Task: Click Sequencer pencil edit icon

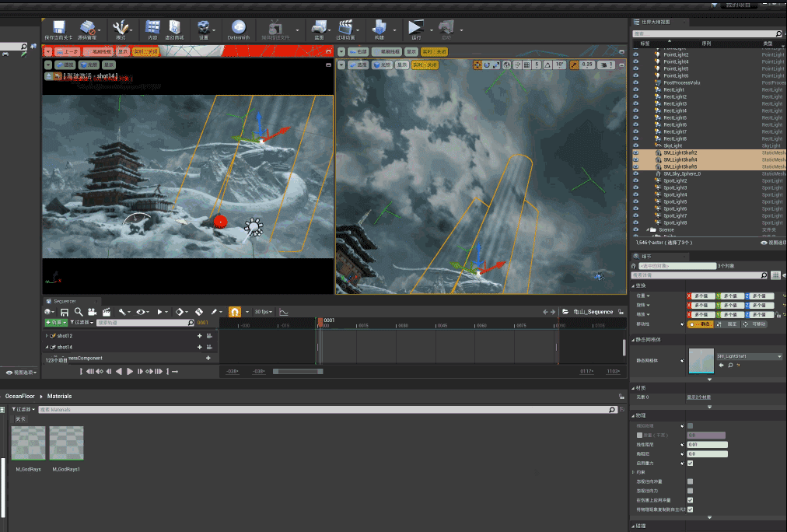Action: [215, 312]
